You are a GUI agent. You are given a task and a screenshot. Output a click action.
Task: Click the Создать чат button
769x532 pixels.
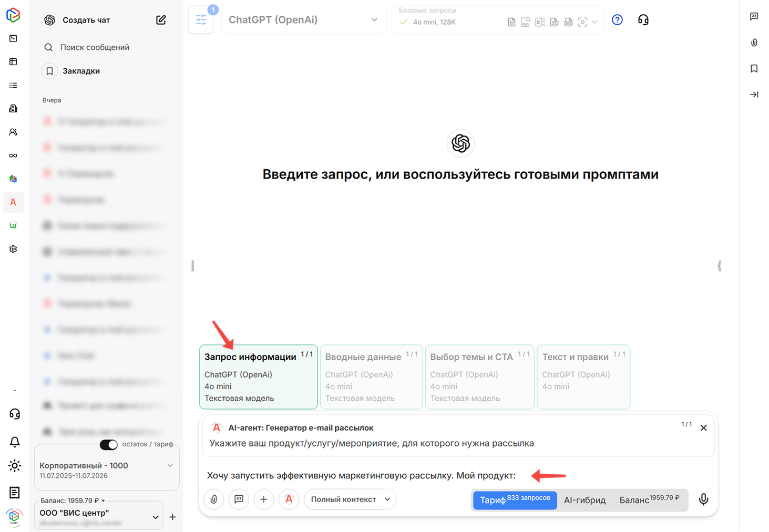[86, 20]
